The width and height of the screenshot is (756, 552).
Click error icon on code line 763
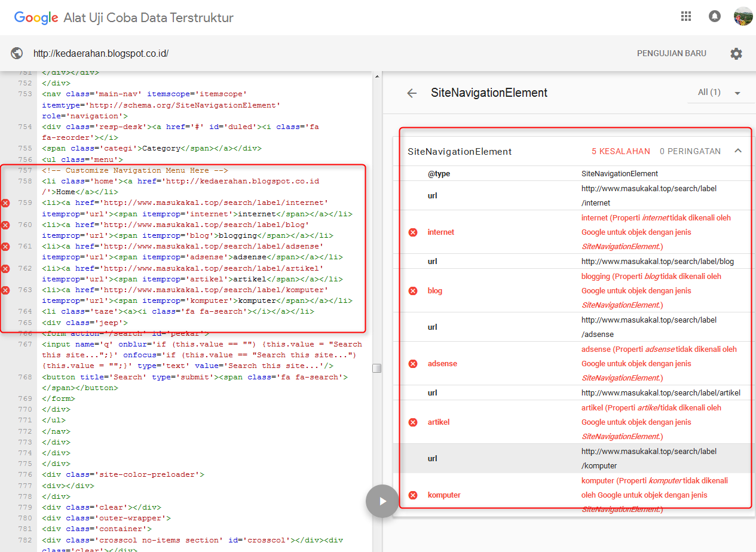click(x=6, y=290)
